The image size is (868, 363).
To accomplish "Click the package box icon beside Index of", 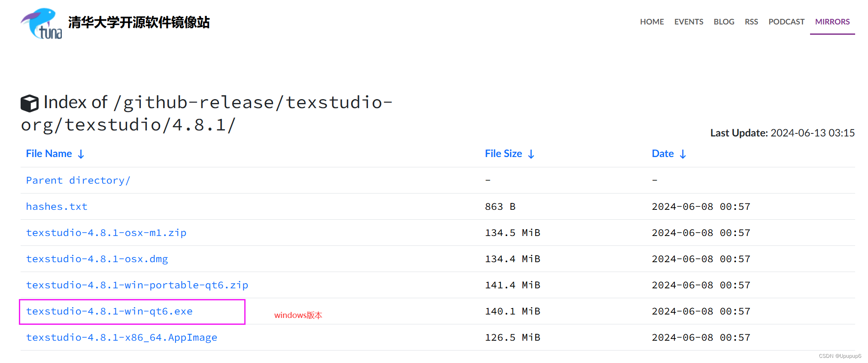I will (x=30, y=103).
